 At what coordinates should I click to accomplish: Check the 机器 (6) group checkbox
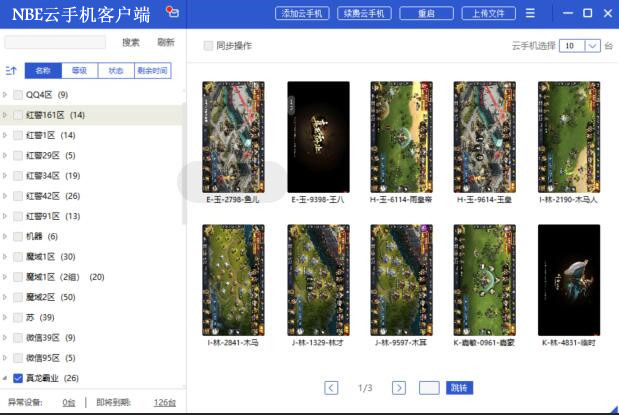pyautogui.click(x=18, y=236)
